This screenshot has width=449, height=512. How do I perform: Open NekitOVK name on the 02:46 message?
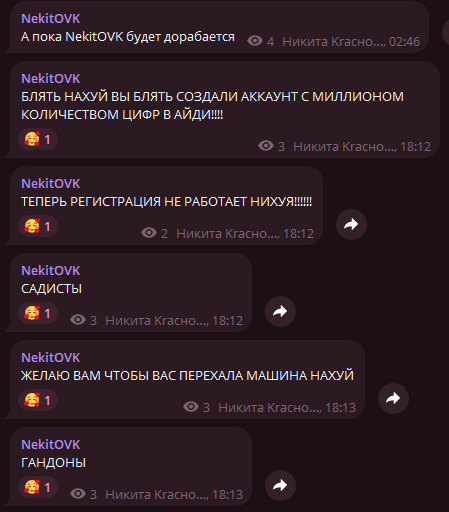(51, 19)
